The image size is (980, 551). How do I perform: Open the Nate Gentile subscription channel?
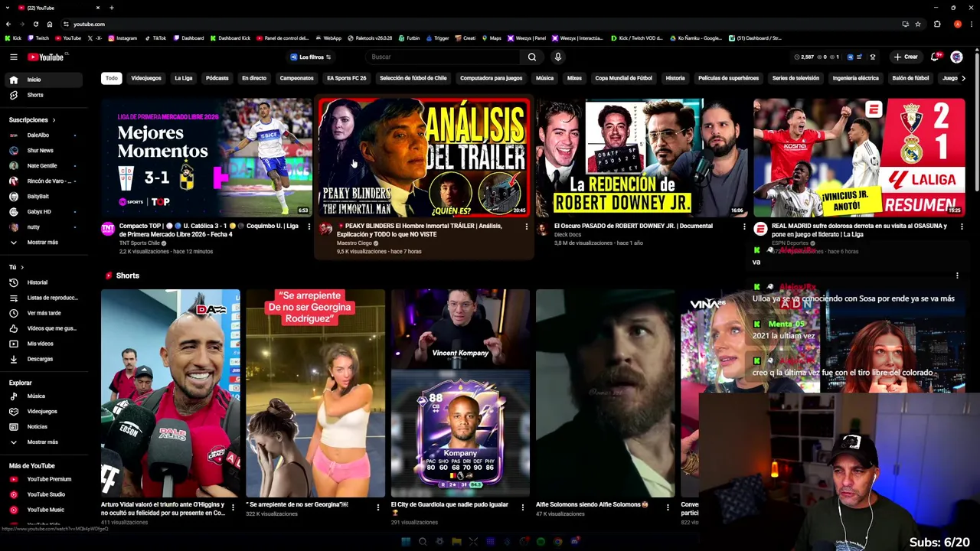(x=44, y=166)
